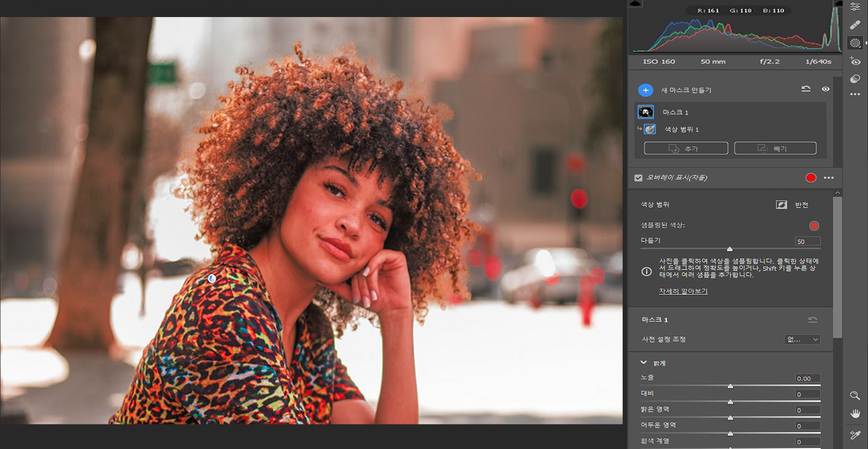Uncheck the 오버레이 표시(자동) checkbox
This screenshot has width=868, height=449.
click(639, 178)
